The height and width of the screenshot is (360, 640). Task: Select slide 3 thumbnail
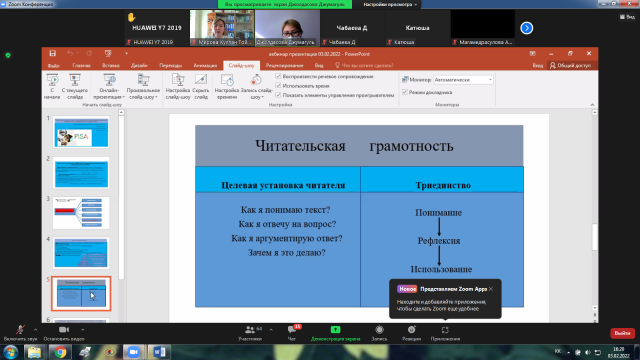click(x=81, y=213)
